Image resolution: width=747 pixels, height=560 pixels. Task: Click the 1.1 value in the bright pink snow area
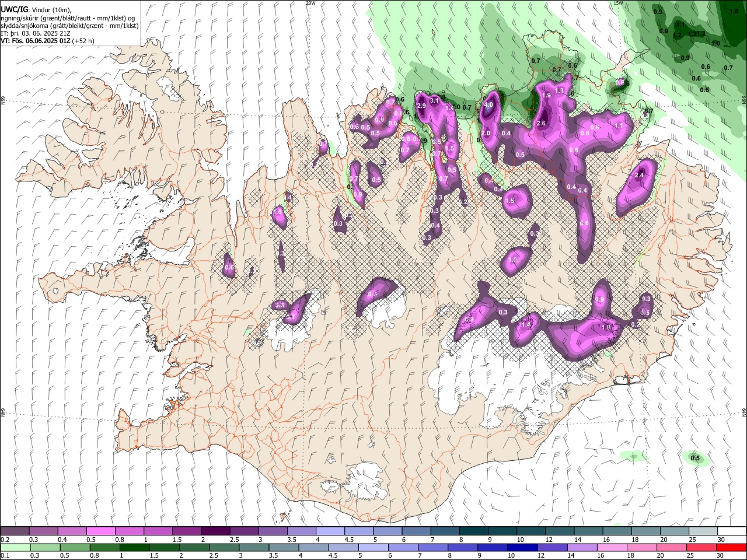(x=619, y=125)
